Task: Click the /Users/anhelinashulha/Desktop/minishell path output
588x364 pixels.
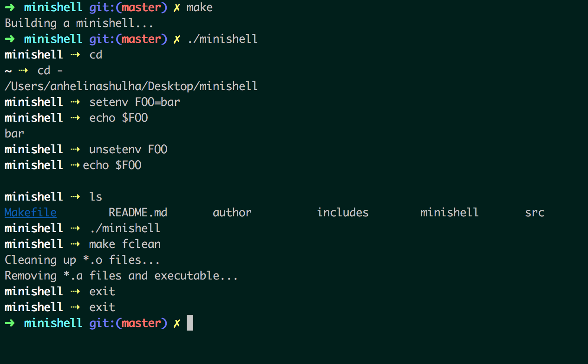Action: (131, 86)
